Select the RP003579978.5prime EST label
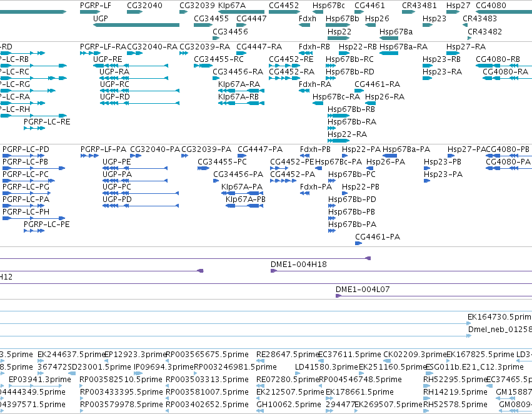Screen dimensions: 532x414 [121, 405]
